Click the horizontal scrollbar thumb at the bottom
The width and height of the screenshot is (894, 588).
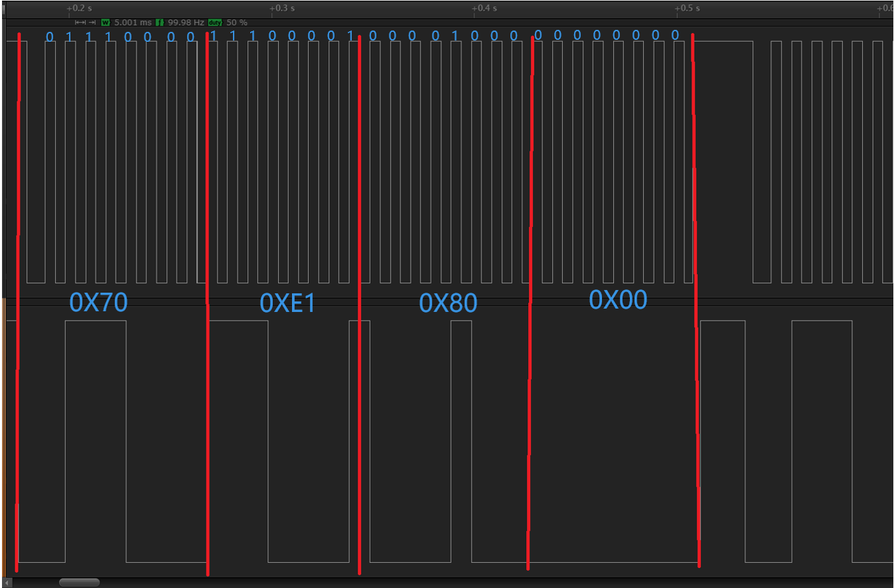tap(79, 583)
